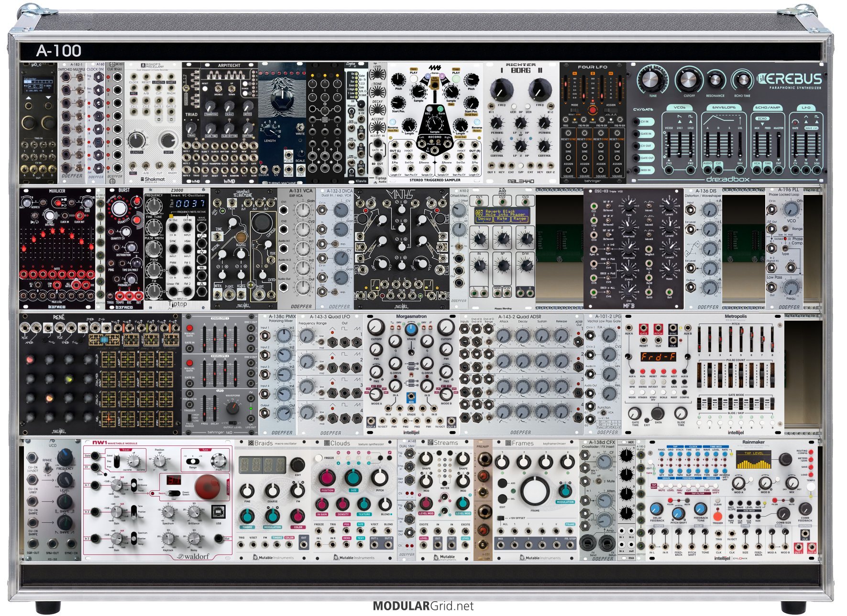Click the Metropolis Frd-F display
The width and height of the screenshot is (847, 616).
pos(659,357)
